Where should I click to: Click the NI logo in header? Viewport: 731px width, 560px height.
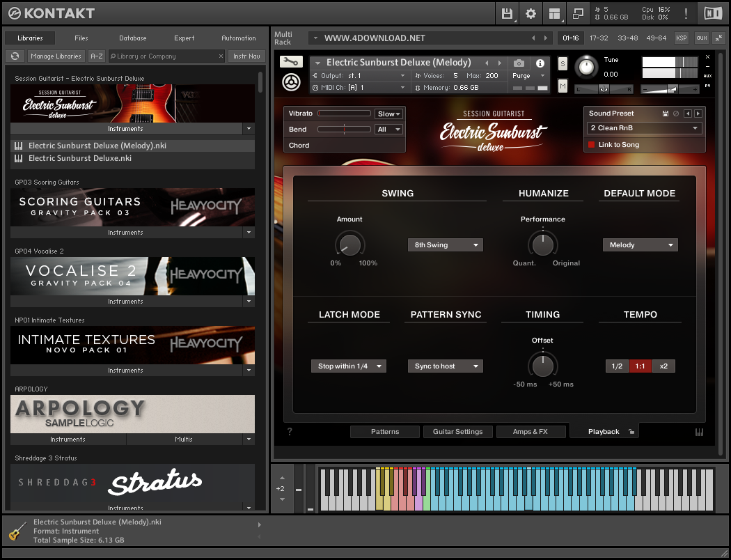pos(713,13)
